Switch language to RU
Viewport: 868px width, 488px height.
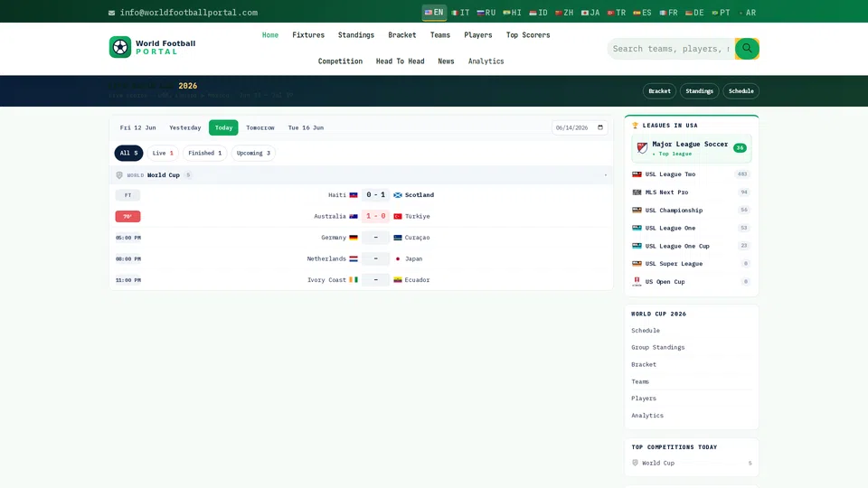[486, 13]
